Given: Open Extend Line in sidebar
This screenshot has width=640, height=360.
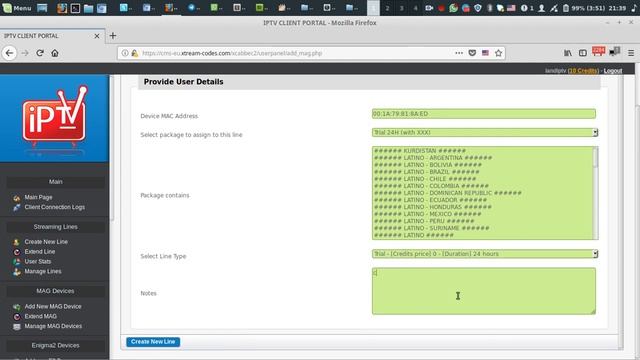Looking at the screenshot, I should tap(40, 251).
